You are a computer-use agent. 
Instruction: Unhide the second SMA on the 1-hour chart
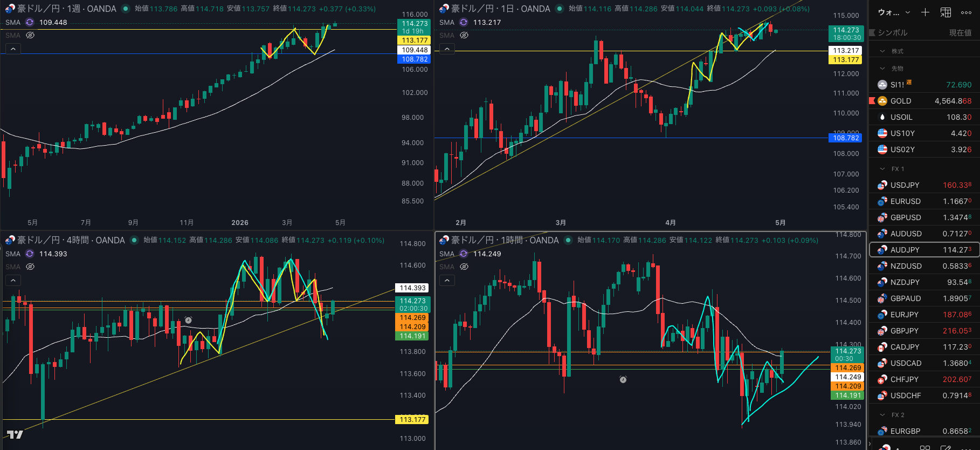point(464,267)
